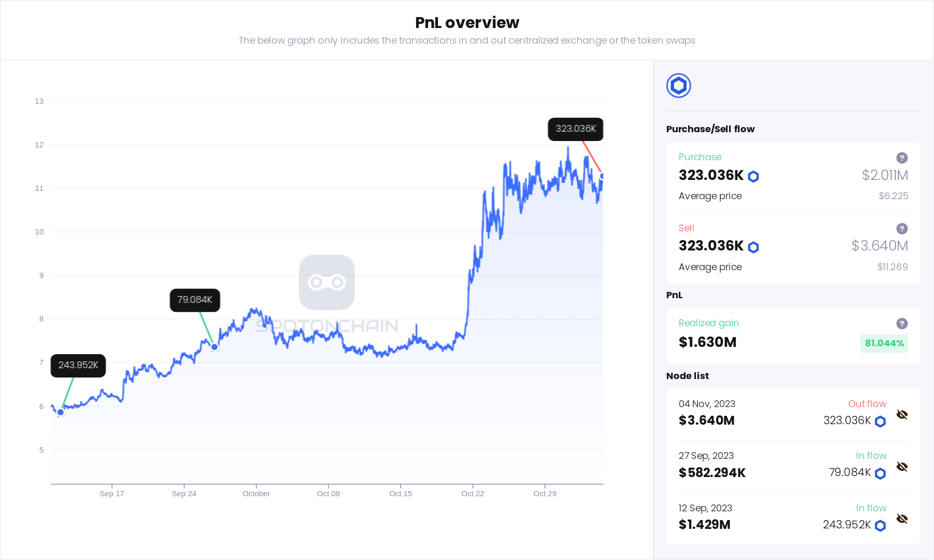The height and width of the screenshot is (560, 934).
Task: Click the Chainlink logo at panel top
Action: 678,85
